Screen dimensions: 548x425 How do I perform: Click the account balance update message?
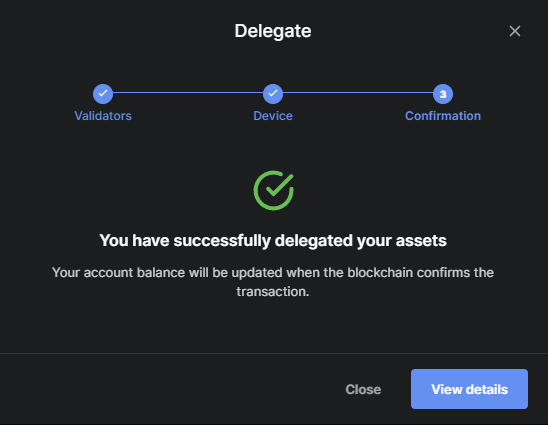[273, 282]
